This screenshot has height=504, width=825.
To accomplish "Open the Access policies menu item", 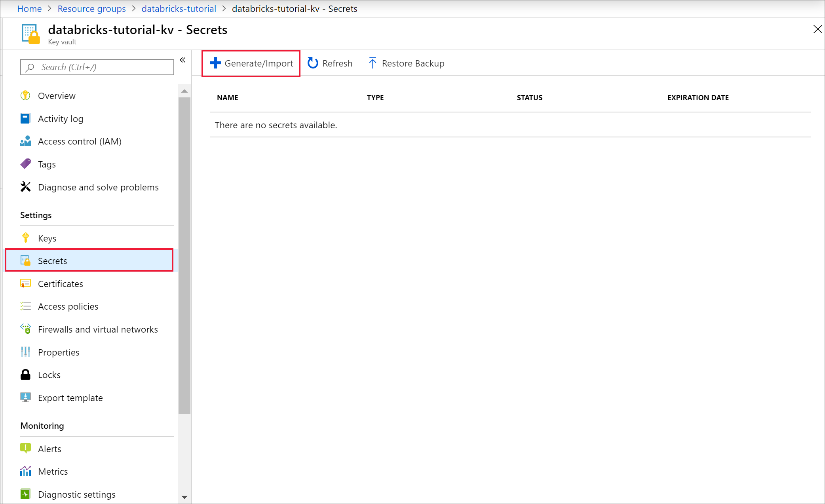I will (x=68, y=306).
